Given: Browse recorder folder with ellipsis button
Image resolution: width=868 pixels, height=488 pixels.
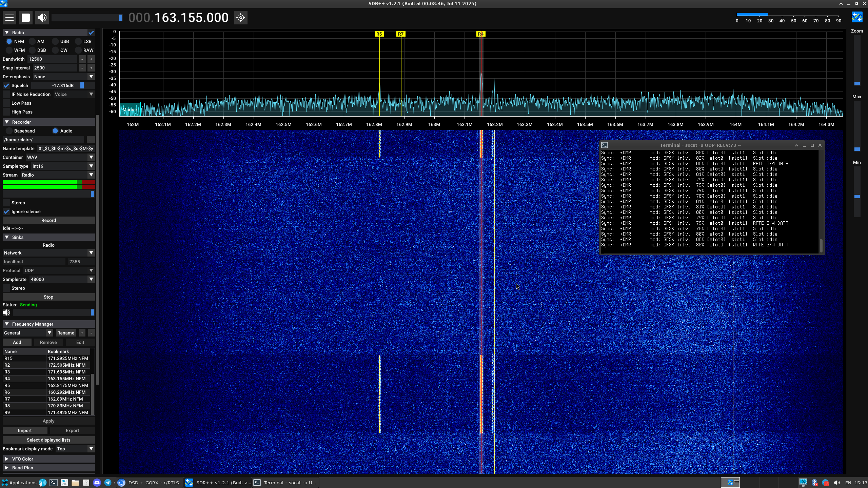Looking at the screenshot, I should 91,140.
